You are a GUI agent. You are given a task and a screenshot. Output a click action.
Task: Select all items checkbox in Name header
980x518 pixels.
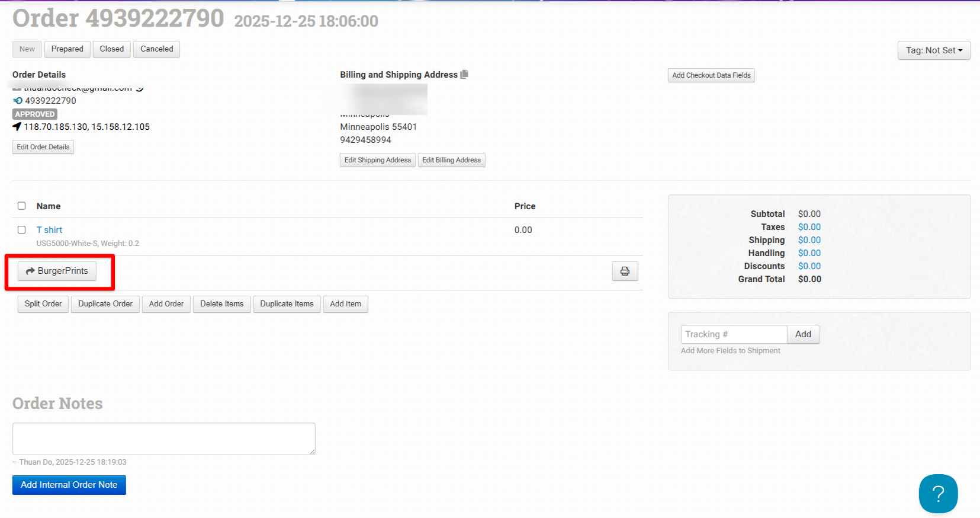point(22,206)
